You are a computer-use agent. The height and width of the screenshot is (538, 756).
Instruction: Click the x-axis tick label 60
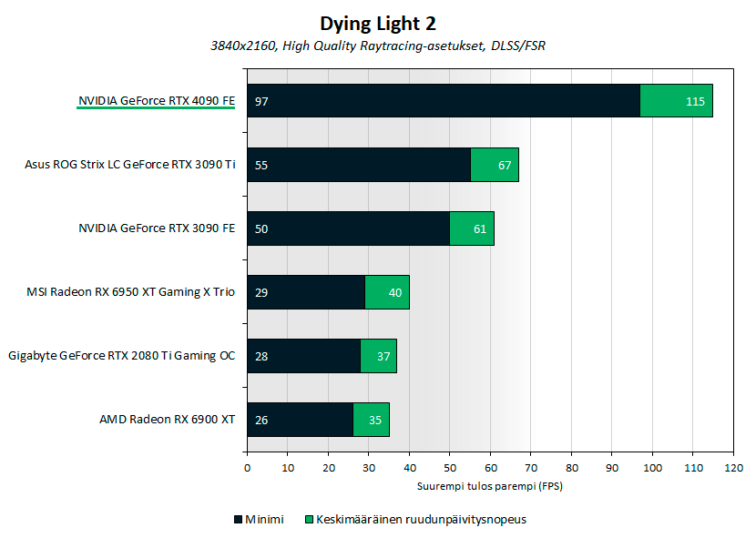tap(491, 468)
